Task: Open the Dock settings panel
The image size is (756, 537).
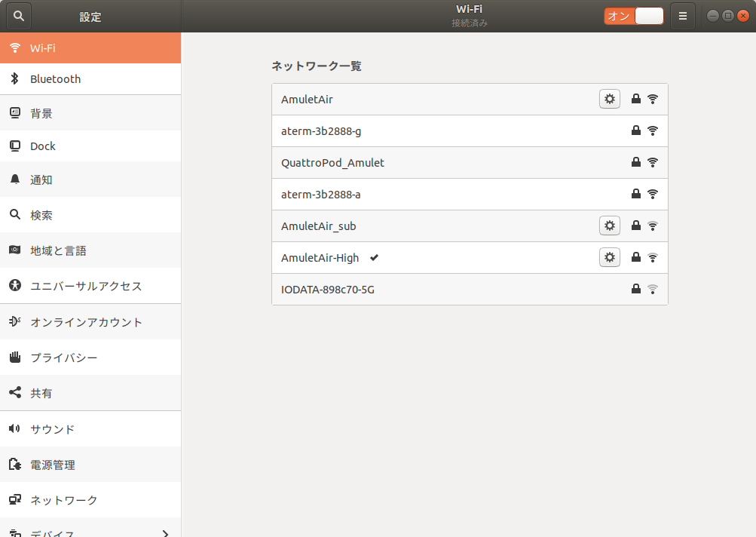Action: 90,146
